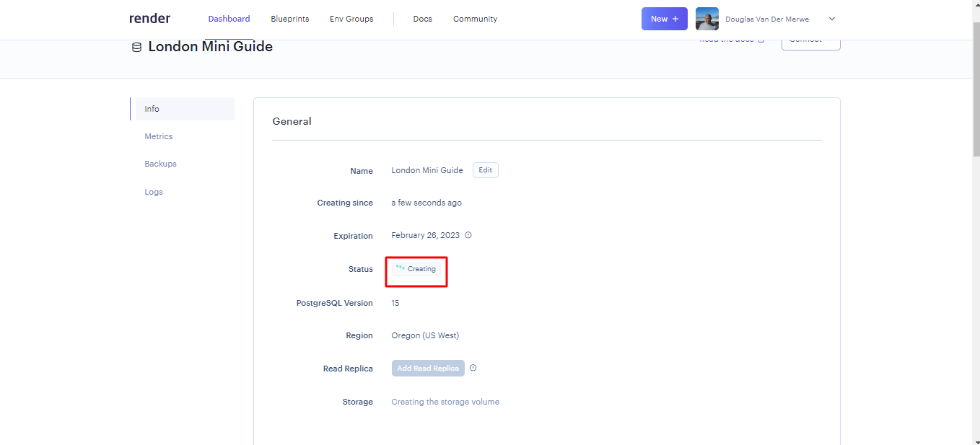Click the user profile avatar photo
Screen dimensions: 980x445
click(x=706, y=19)
